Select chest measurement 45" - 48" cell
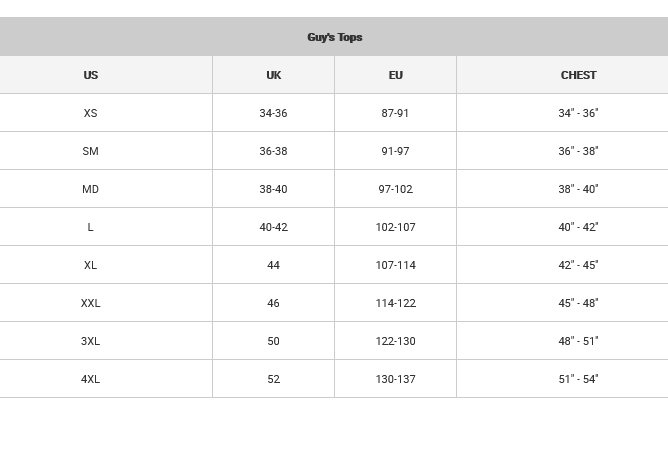This screenshot has width=668, height=451. 578,303
